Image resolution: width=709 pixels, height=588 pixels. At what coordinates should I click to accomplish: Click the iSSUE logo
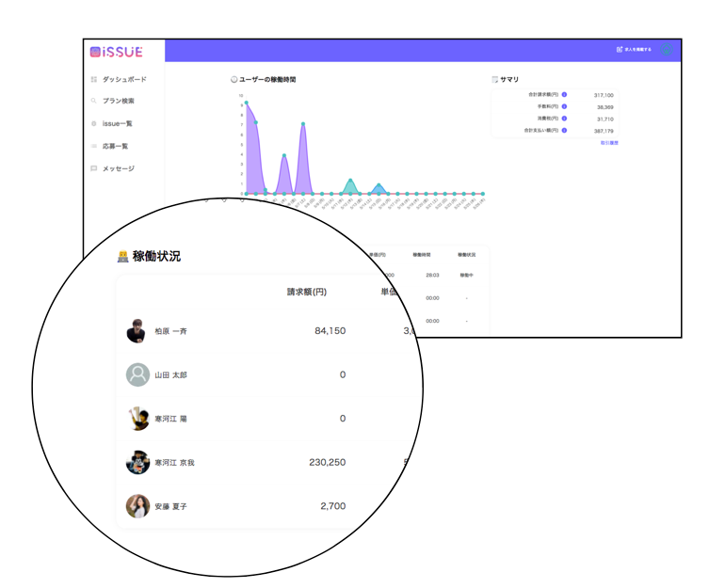coord(116,53)
